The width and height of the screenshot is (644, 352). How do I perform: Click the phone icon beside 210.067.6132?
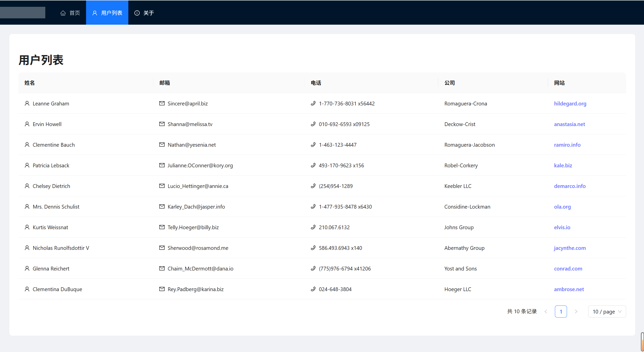(x=313, y=227)
